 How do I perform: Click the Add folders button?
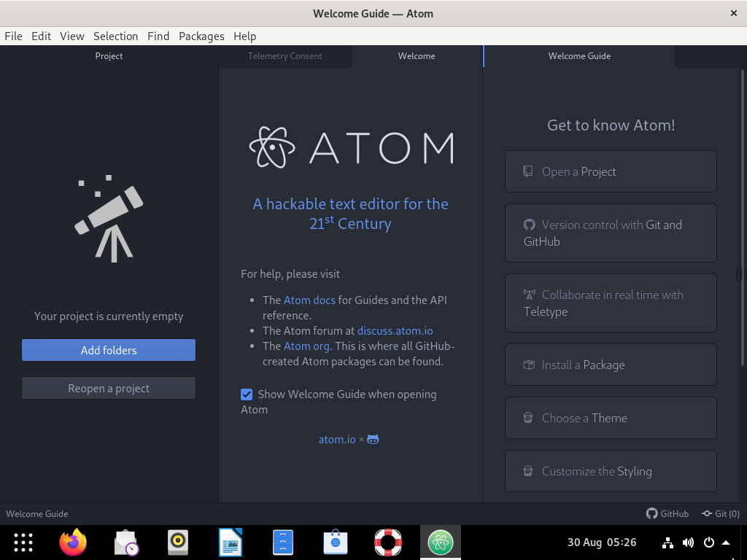(x=109, y=350)
